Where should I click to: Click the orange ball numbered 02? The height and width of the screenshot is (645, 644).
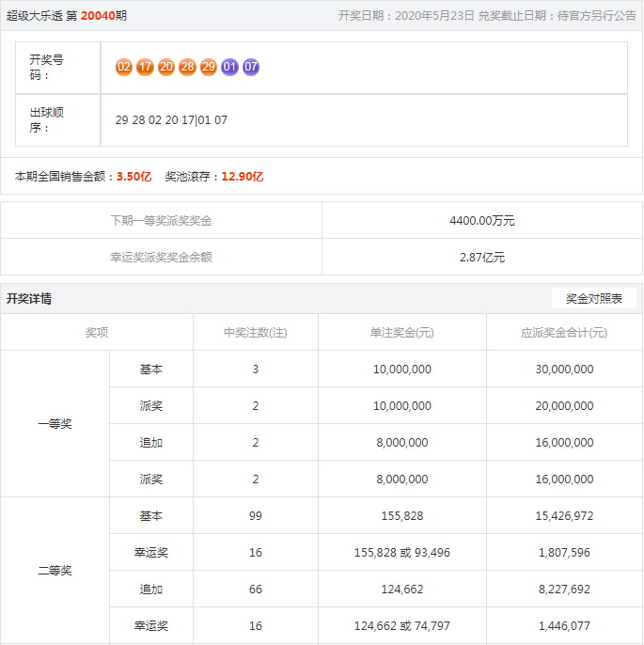(x=124, y=67)
